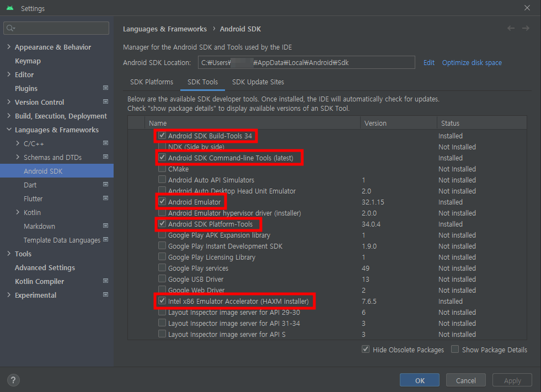Open the Dart settings item
This screenshot has width=541, height=392.
pyautogui.click(x=30, y=185)
